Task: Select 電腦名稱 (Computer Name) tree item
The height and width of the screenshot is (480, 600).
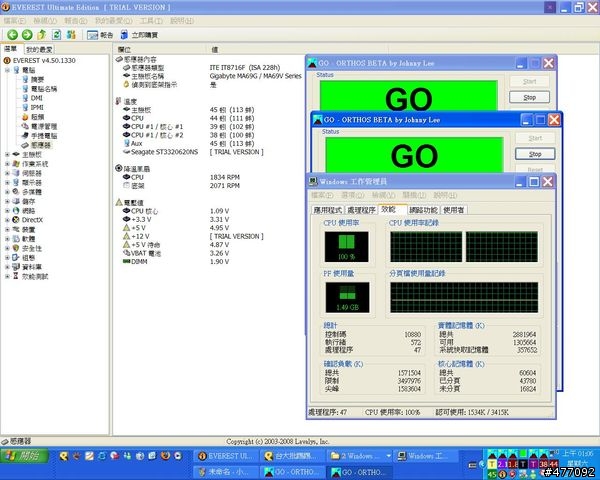Action: click(44, 89)
